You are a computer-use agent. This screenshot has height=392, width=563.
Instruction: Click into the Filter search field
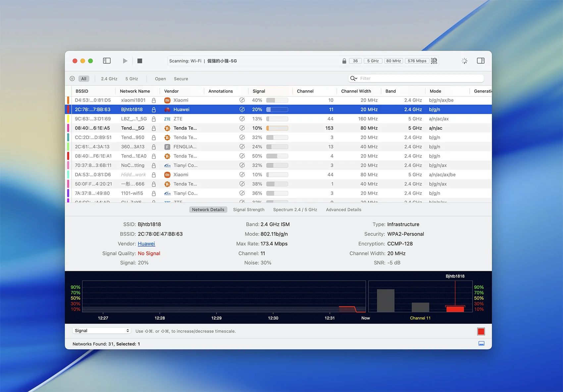coord(420,78)
